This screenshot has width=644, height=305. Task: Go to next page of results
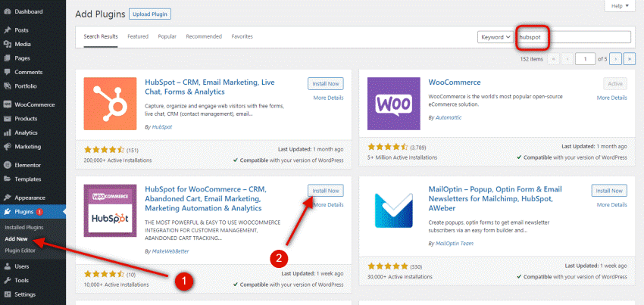pos(615,58)
